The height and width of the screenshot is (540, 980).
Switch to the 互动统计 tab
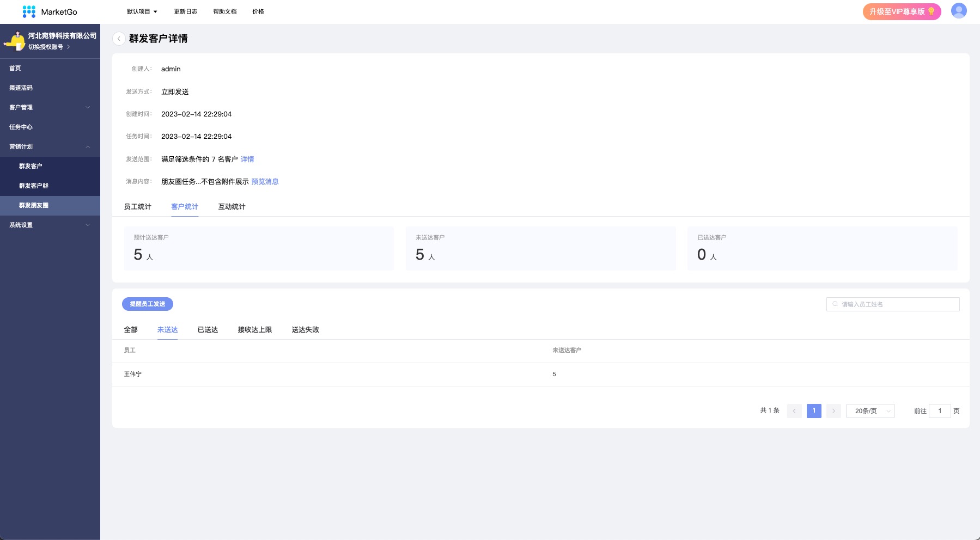pyautogui.click(x=232, y=207)
